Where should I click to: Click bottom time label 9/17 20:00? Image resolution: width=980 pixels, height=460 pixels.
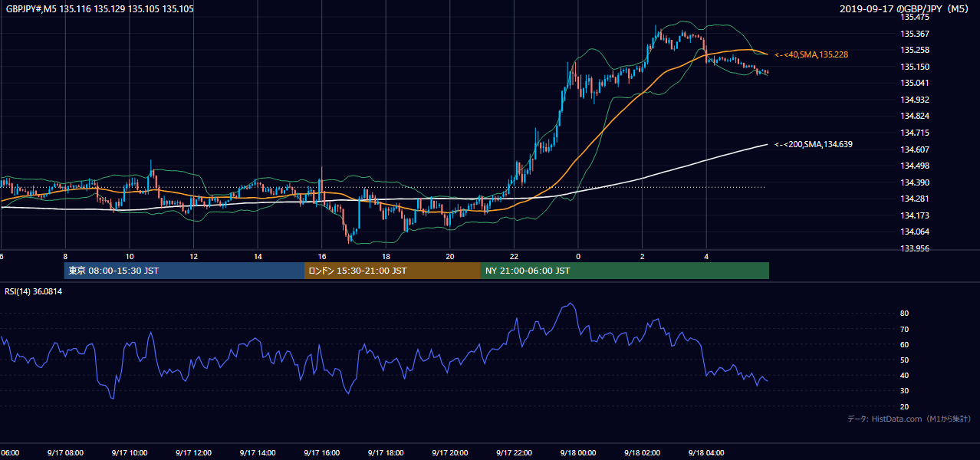(449, 453)
